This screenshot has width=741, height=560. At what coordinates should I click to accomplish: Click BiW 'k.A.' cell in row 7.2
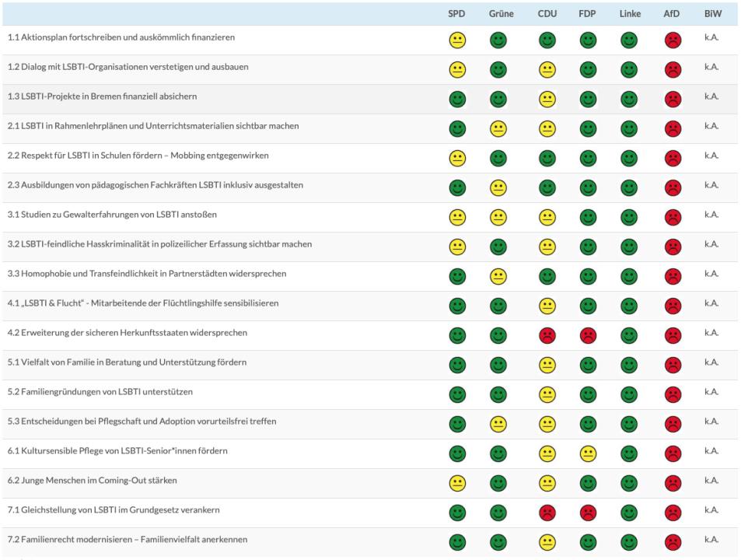point(711,540)
